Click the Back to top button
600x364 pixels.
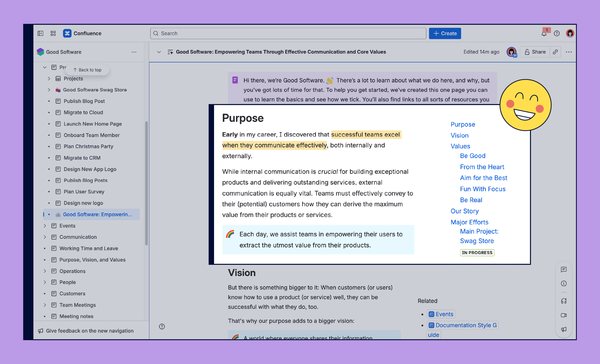(x=87, y=70)
